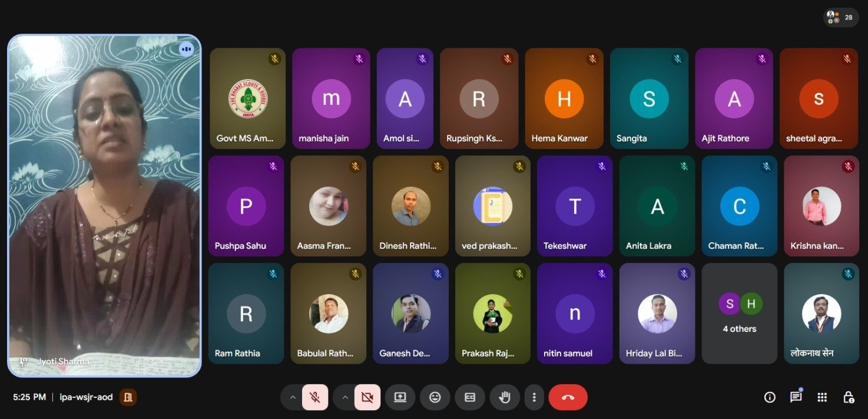Leave the call with red hang-up button
Image resolution: width=868 pixels, height=419 pixels.
[568, 397]
